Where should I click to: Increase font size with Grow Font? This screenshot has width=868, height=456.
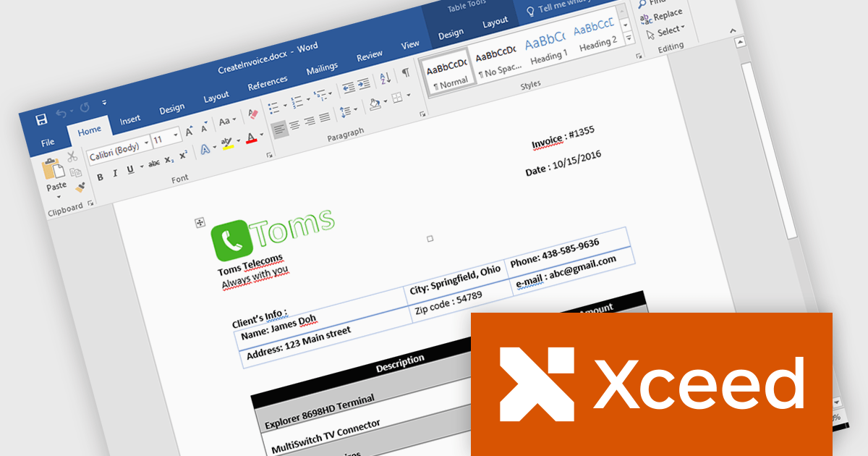(x=189, y=131)
